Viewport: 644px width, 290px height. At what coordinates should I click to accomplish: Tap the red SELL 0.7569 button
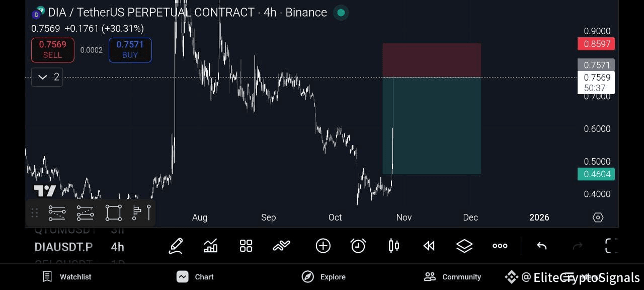[x=53, y=50]
